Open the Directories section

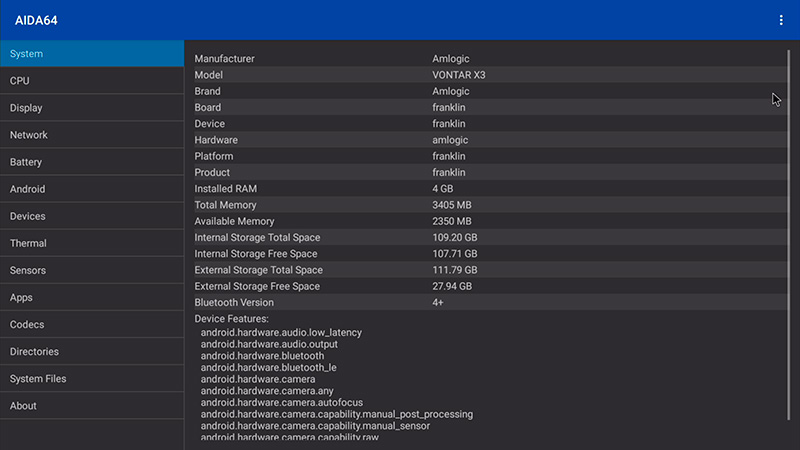point(92,352)
